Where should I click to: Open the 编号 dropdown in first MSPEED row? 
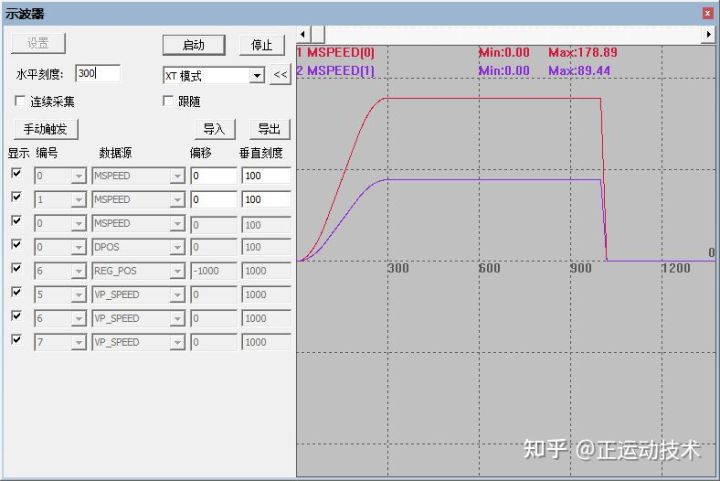tap(79, 176)
